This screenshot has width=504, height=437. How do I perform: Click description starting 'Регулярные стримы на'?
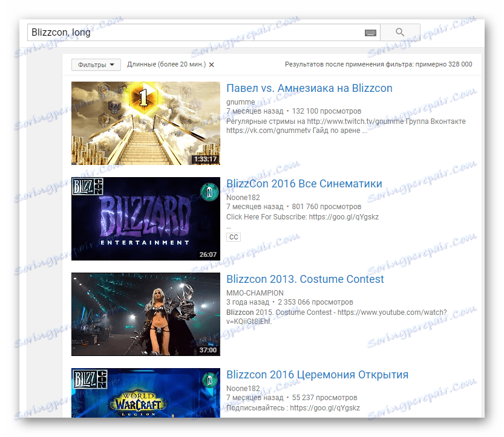point(346,126)
